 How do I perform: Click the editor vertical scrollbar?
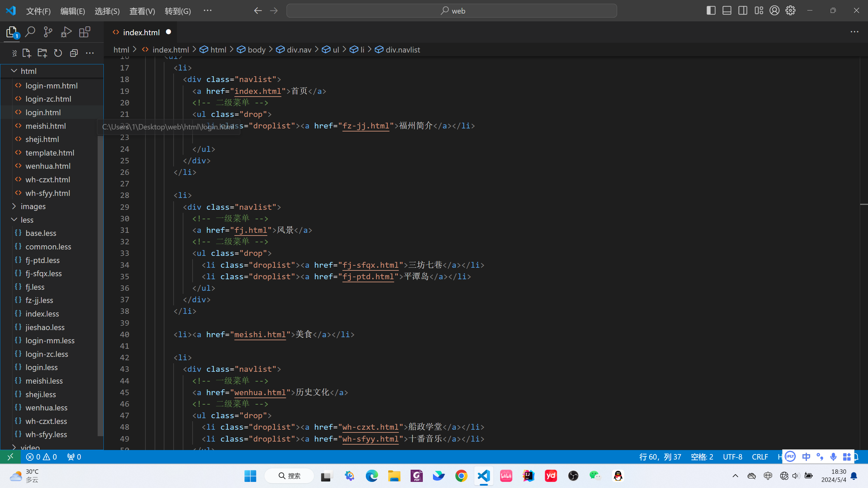864,253
